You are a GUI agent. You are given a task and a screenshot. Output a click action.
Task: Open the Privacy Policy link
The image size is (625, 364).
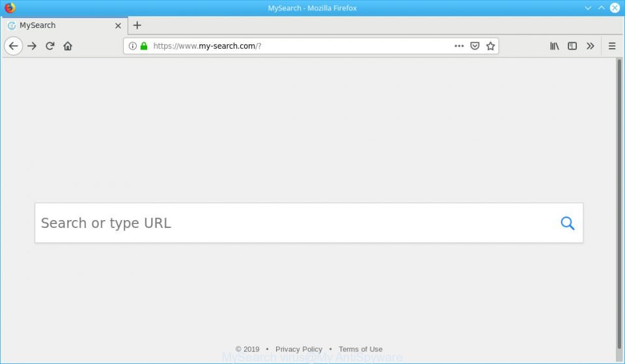click(x=299, y=349)
